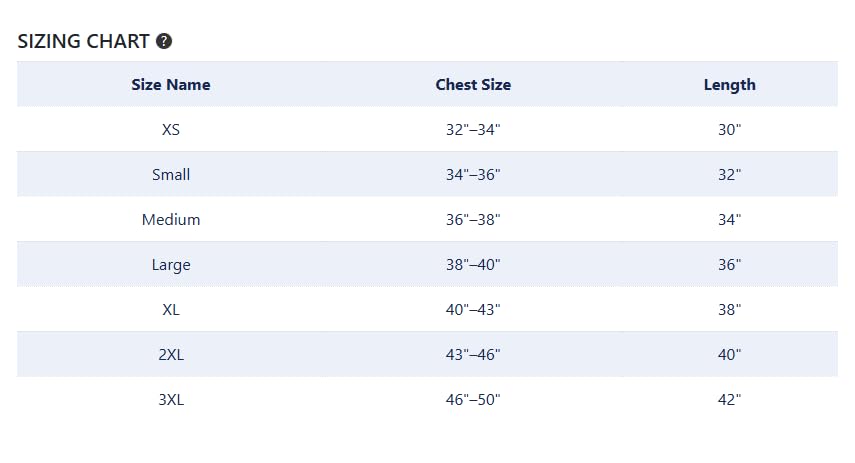Click the Chest Size column header

pyautogui.click(x=473, y=85)
